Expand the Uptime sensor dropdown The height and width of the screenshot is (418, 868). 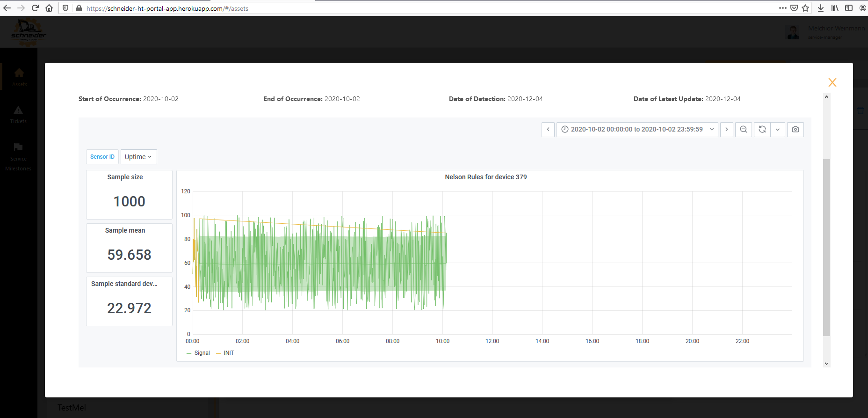pyautogui.click(x=138, y=157)
